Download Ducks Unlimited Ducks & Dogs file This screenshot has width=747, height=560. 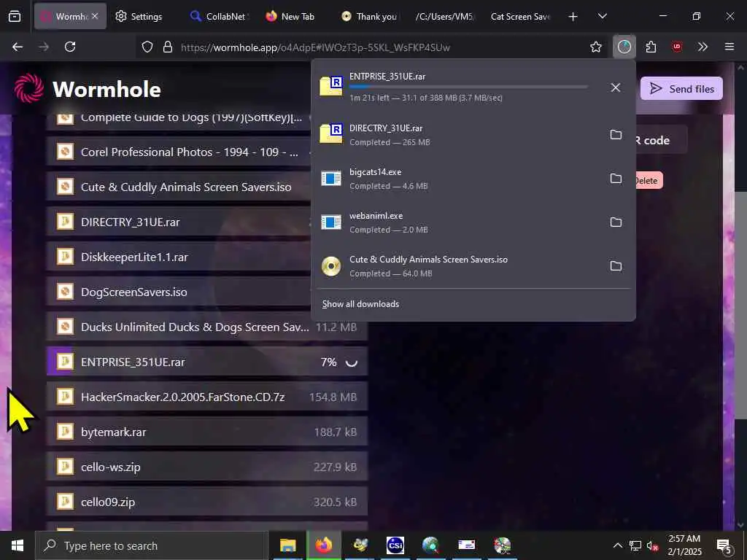206,327
